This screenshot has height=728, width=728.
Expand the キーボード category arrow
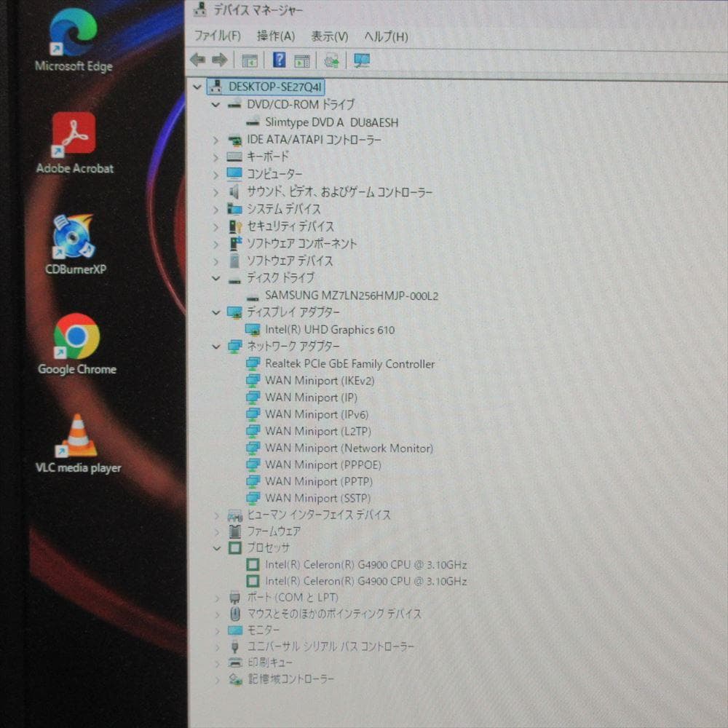click(x=215, y=157)
